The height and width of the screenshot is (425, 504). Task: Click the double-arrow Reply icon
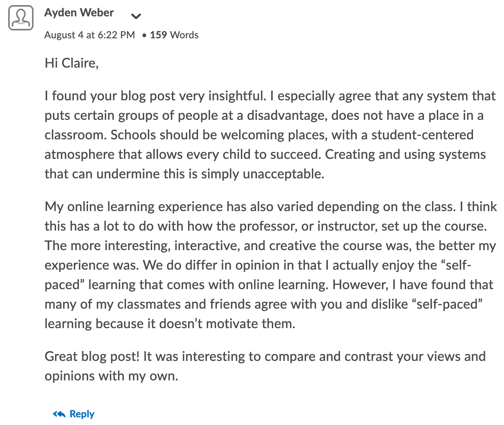tap(59, 414)
